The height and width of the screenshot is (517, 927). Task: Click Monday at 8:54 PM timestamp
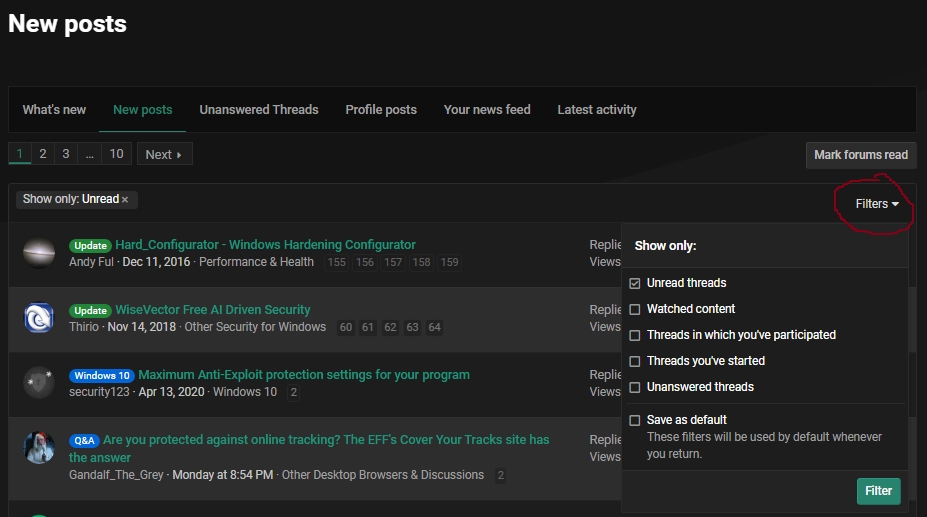[x=223, y=475]
